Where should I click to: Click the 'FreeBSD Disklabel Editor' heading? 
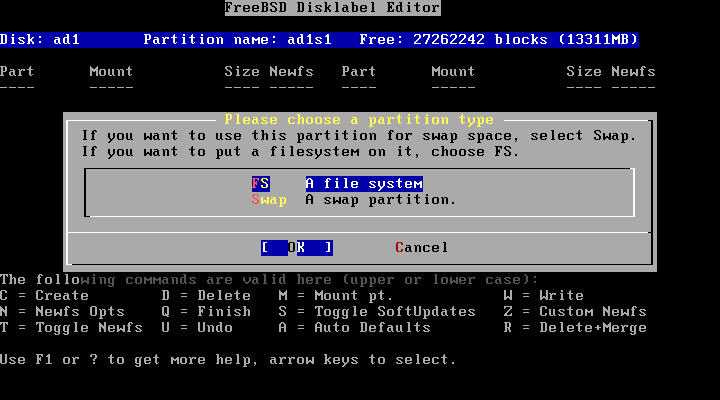click(332, 8)
